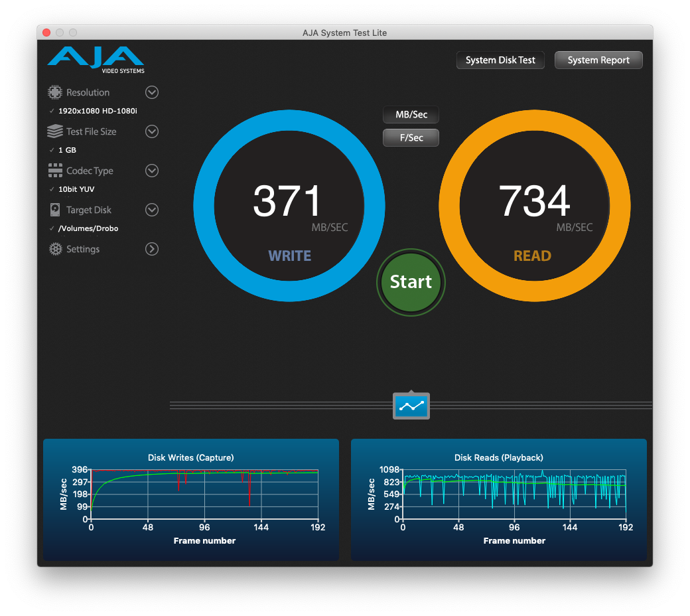Expand the Codec Type chevron
Screen dimensions: 690x616
pos(152,171)
